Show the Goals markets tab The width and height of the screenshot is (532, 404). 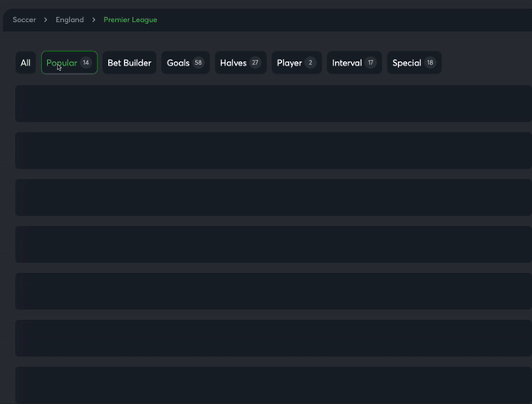click(185, 63)
